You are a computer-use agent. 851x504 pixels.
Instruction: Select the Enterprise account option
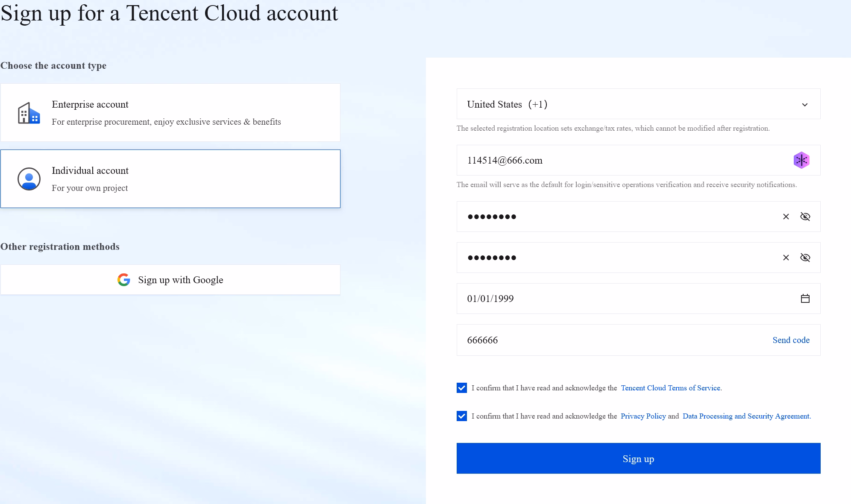[x=170, y=113]
